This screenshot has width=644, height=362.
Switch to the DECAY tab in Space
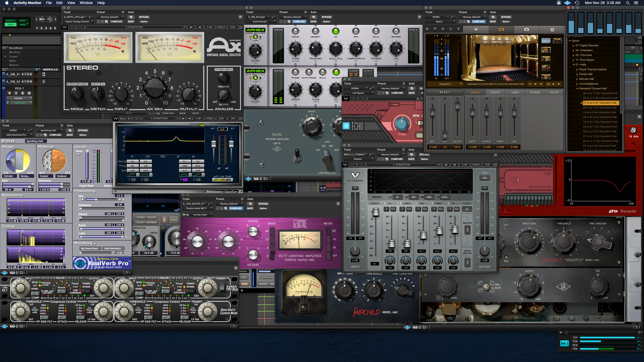[x=554, y=93]
